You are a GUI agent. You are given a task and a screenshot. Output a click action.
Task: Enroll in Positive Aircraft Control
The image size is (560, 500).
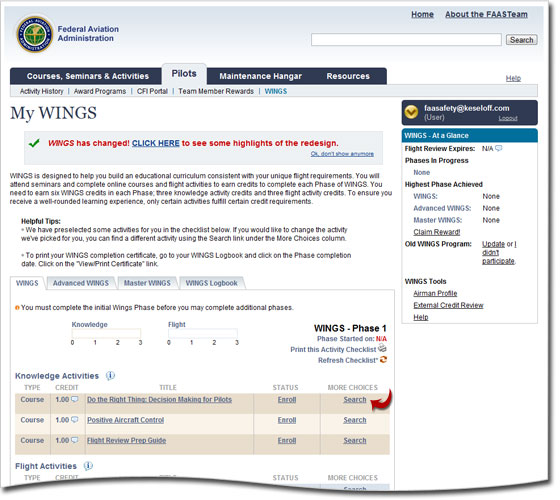pyautogui.click(x=287, y=420)
